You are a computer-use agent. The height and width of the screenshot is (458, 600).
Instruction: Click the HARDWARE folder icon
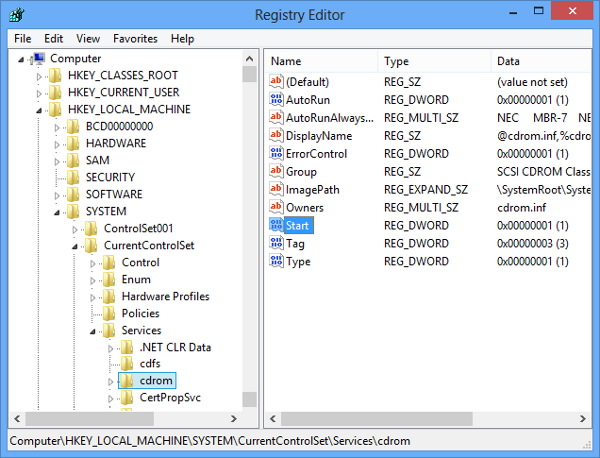click(x=73, y=143)
